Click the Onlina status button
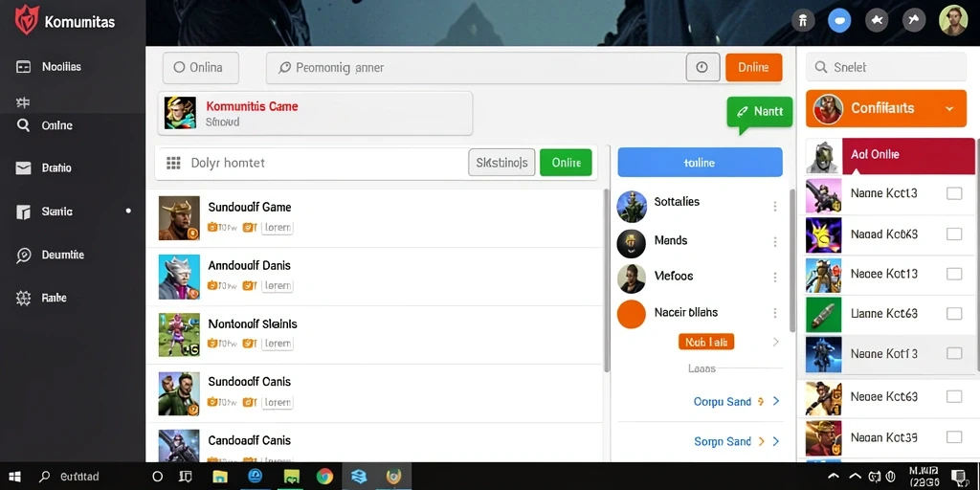This screenshot has height=490, width=980. (x=201, y=68)
